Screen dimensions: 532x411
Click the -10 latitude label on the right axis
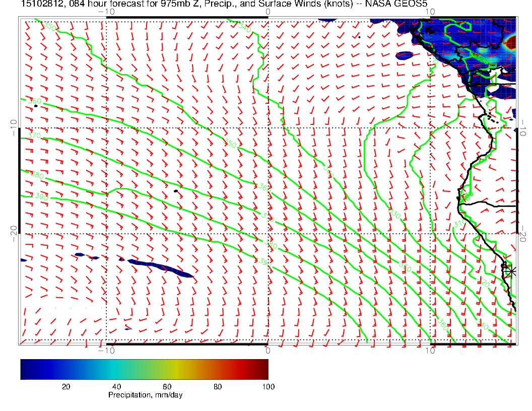522,128
